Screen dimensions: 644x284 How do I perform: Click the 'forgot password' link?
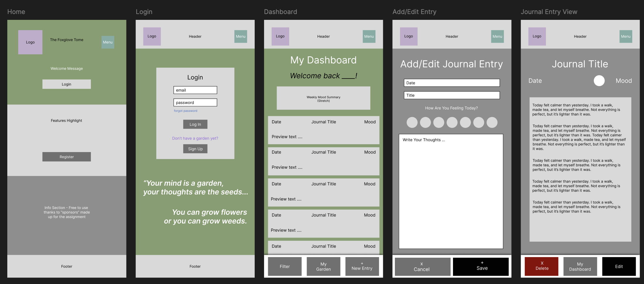click(x=185, y=111)
